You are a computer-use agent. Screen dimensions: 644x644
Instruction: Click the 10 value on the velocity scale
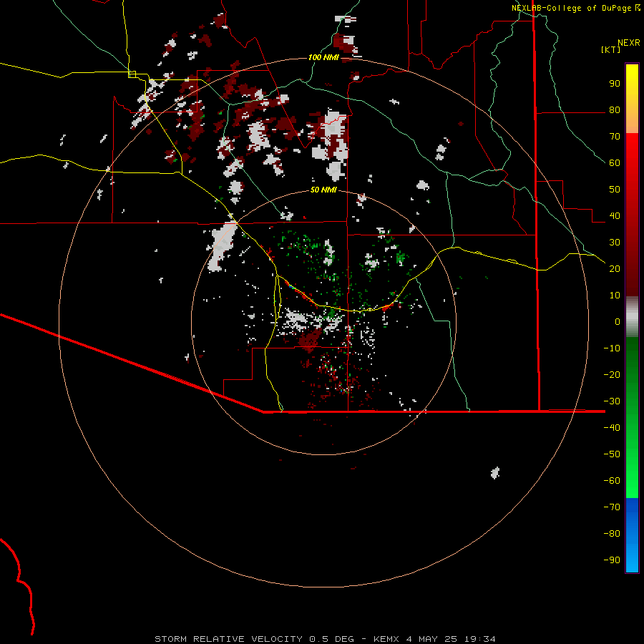click(615, 296)
